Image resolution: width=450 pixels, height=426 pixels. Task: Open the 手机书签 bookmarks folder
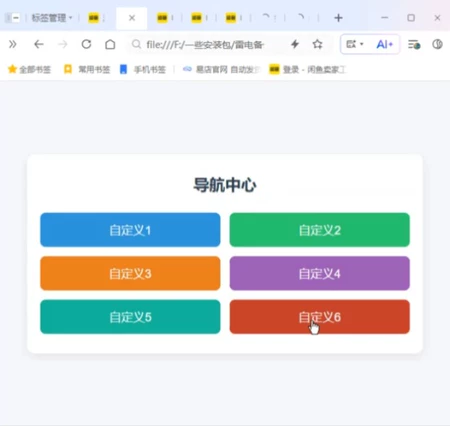[x=143, y=69]
